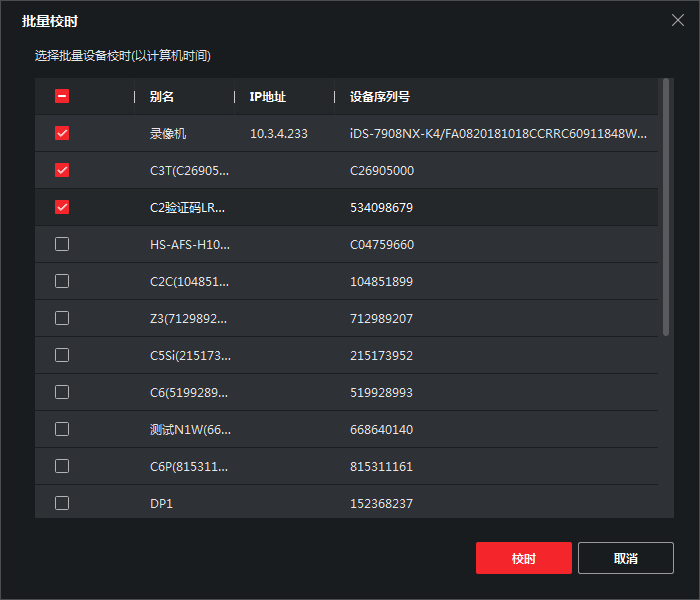Click the red 校时 button

point(523,558)
